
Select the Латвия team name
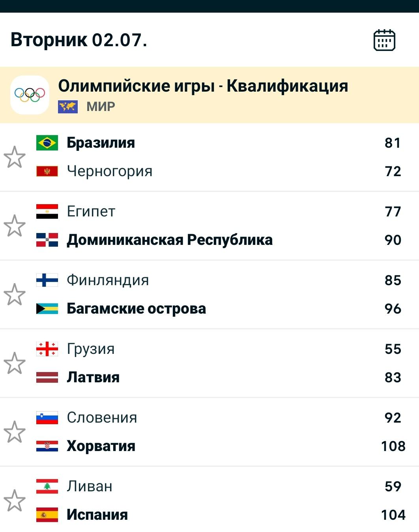[93, 377]
